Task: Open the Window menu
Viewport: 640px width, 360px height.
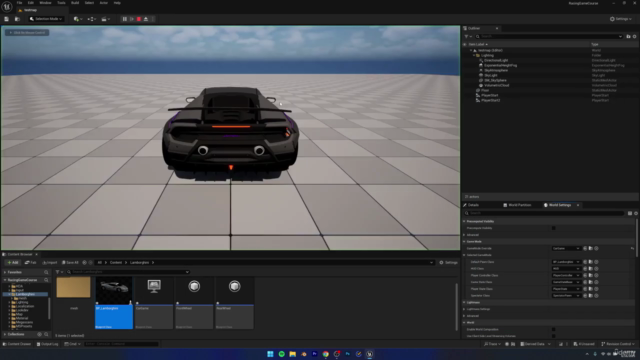Action: click(x=45, y=3)
